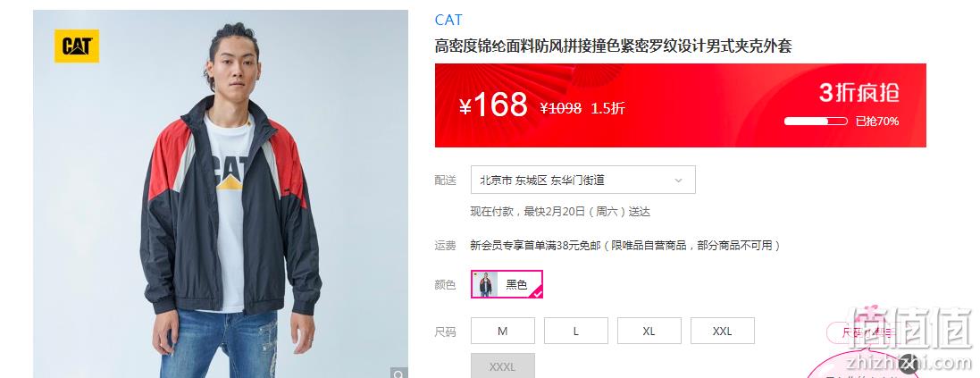Select the 黑色 color swatch

click(x=507, y=284)
